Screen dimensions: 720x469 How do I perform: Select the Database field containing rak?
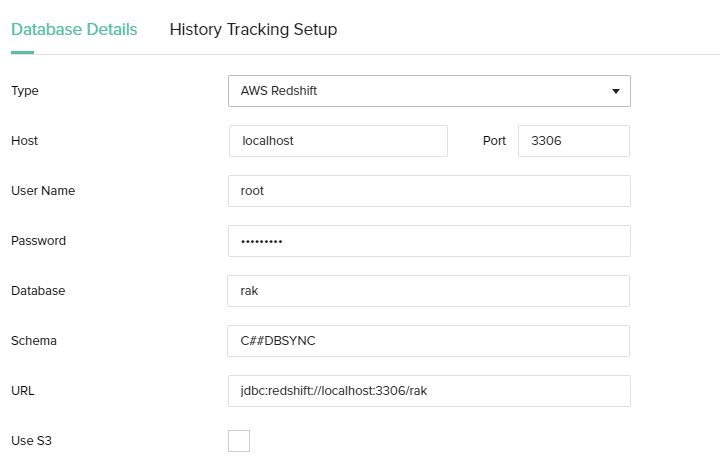pos(429,291)
